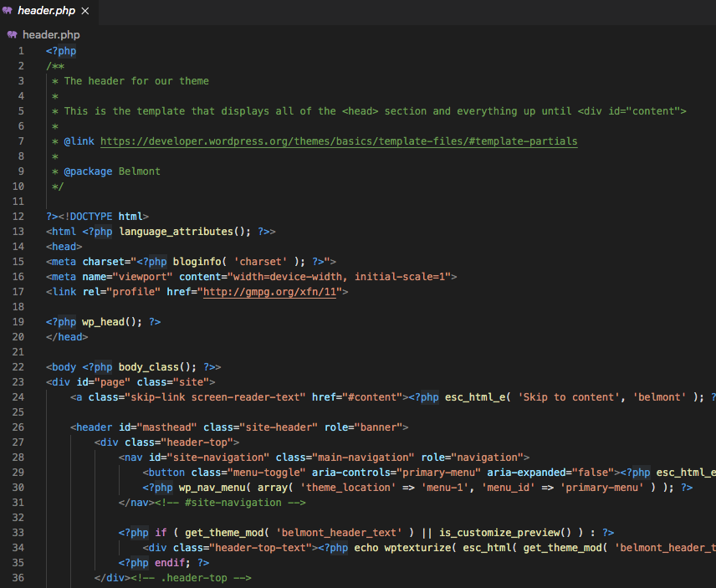Place cursor on the DOCTYPE keyword
This screenshot has width=716, height=588.
click(89, 217)
